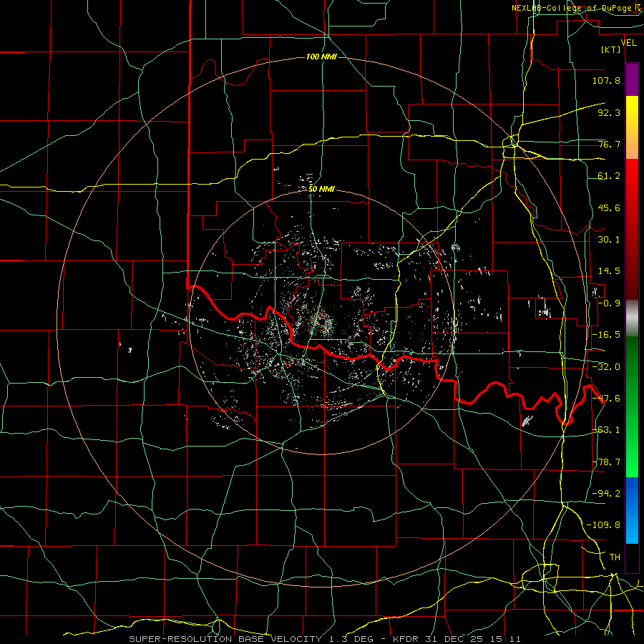Click the -109.8 velocity scale value
644x644 pixels.
[603, 525]
